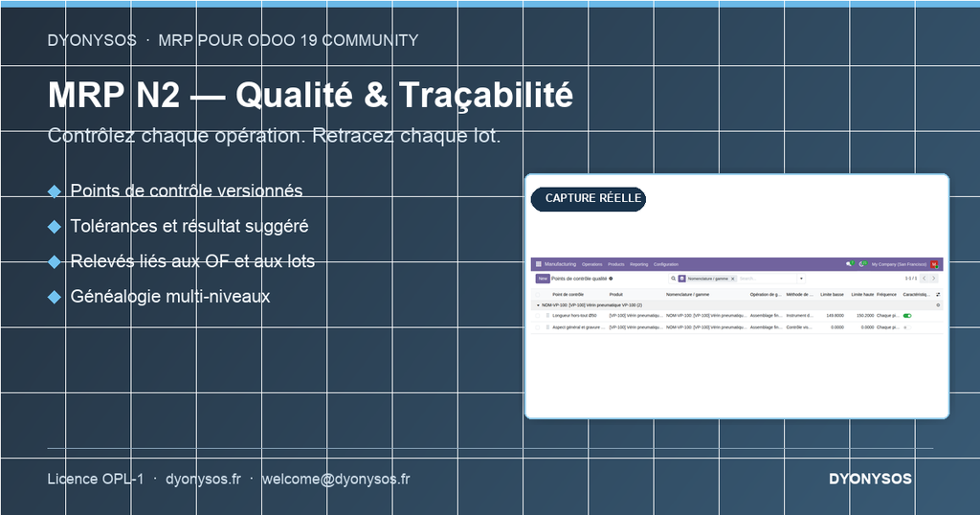Click the DYONYSOS logo in the footer

point(870,479)
